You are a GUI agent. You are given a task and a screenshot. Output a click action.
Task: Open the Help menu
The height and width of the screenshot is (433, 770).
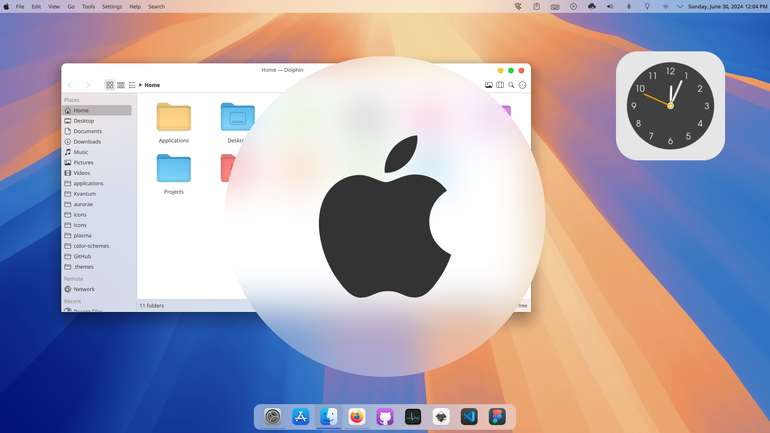pyautogui.click(x=135, y=6)
